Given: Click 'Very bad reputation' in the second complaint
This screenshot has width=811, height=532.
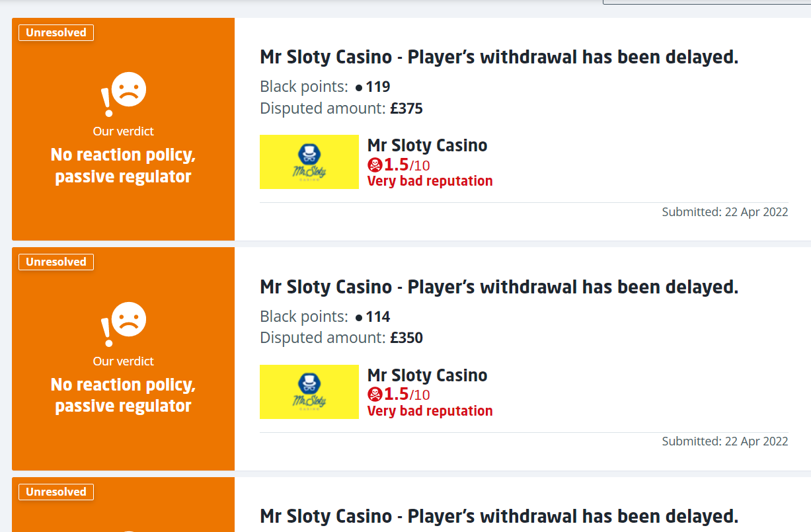Looking at the screenshot, I should (430, 411).
